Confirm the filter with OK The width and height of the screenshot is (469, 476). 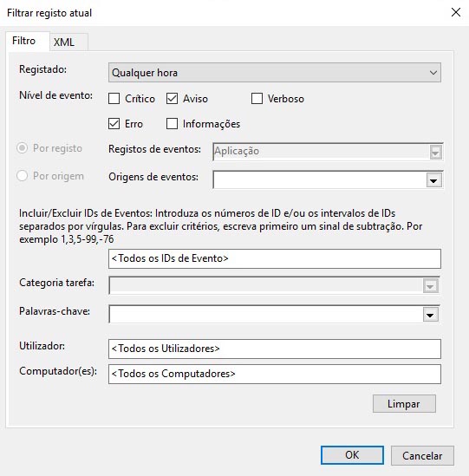(352, 455)
